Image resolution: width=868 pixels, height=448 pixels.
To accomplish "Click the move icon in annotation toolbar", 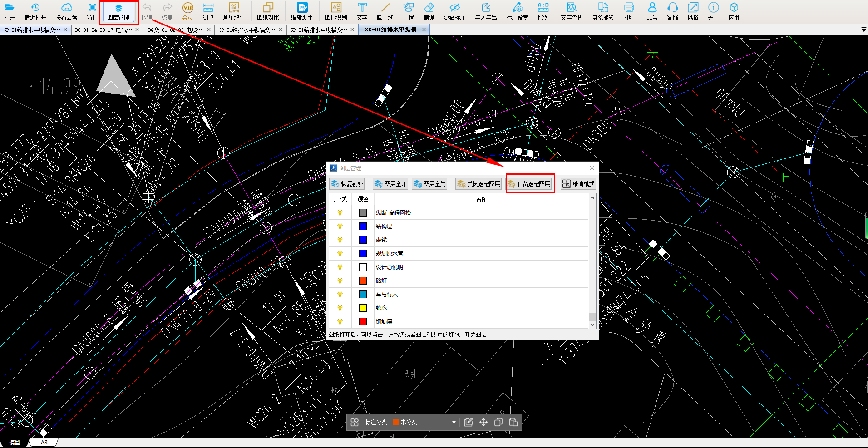I will click(483, 423).
